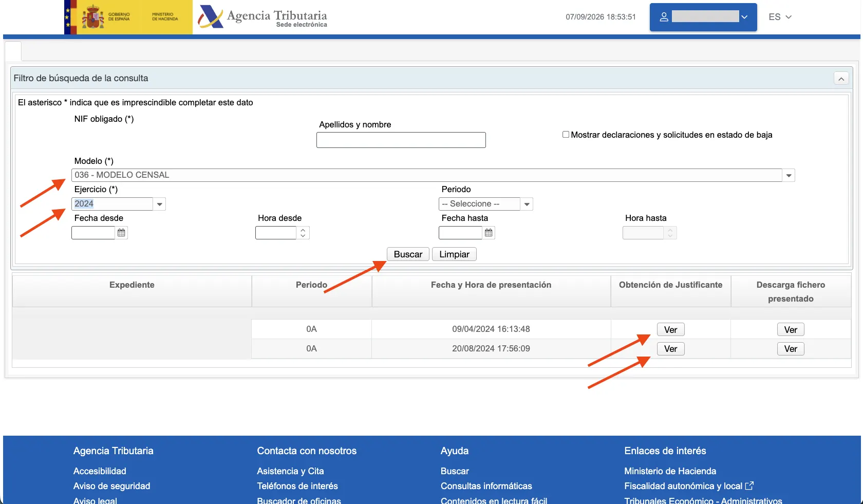Open the Ministerio de Hacienda link
863x504 pixels.
(x=670, y=471)
